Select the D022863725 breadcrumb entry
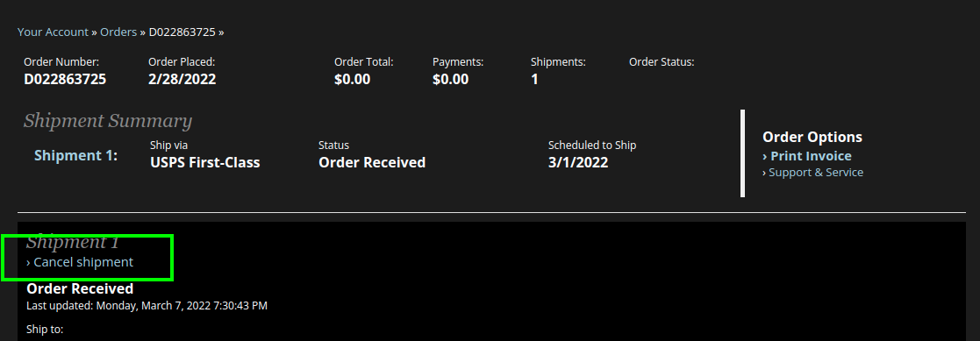The height and width of the screenshot is (341, 980). pos(182,32)
